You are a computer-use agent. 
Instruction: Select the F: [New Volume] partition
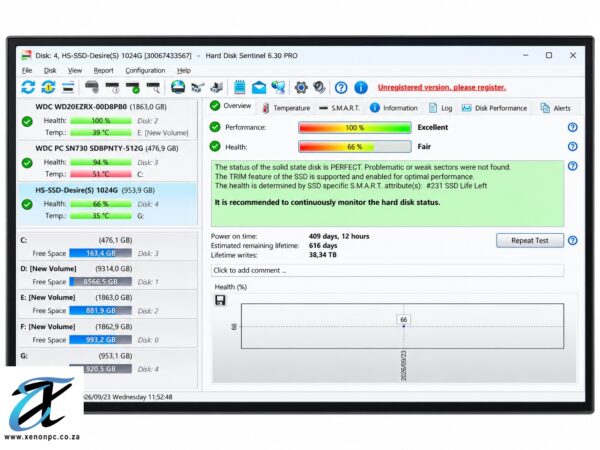pyautogui.click(x=108, y=333)
